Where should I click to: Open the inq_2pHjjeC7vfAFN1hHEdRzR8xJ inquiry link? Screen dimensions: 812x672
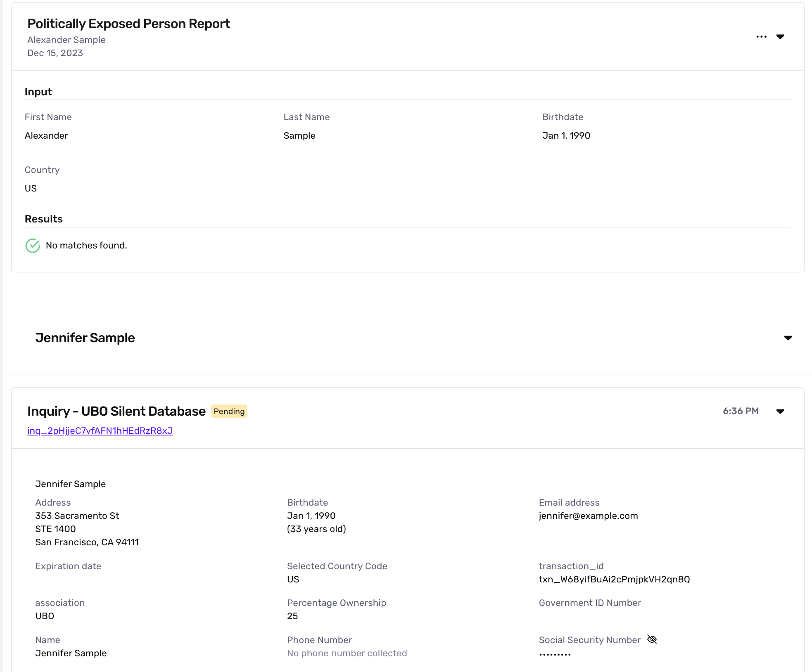(100, 431)
